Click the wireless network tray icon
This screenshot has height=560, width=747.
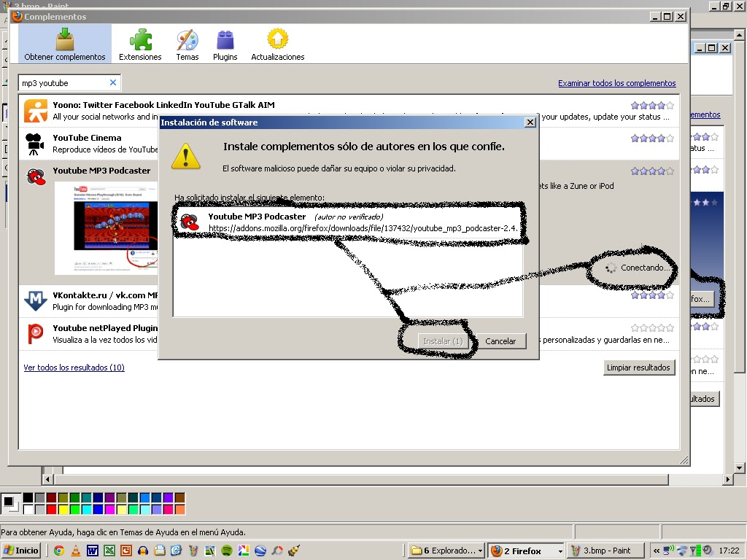tap(683, 551)
